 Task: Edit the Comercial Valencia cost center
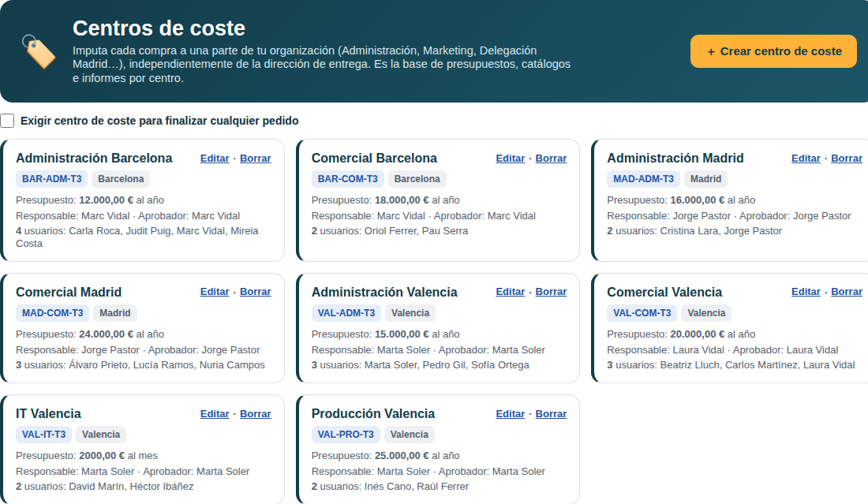[x=806, y=292]
